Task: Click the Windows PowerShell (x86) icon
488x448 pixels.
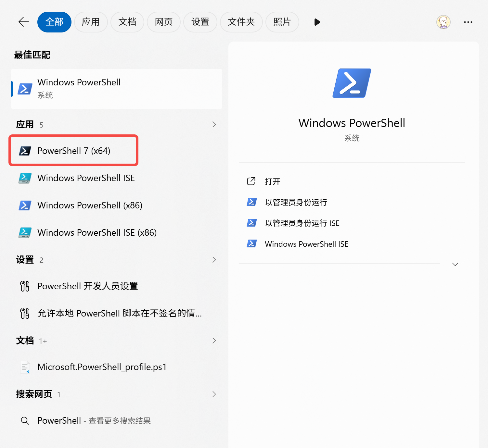Action: pos(25,205)
